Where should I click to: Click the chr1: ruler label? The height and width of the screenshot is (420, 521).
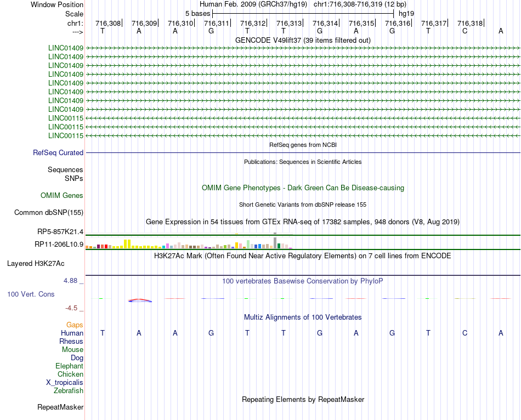pyautogui.click(x=75, y=23)
